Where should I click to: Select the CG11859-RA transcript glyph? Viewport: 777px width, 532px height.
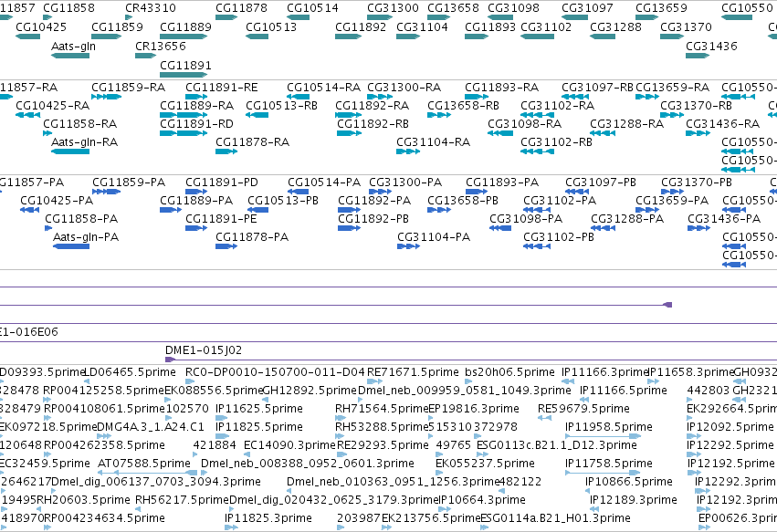(107, 97)
